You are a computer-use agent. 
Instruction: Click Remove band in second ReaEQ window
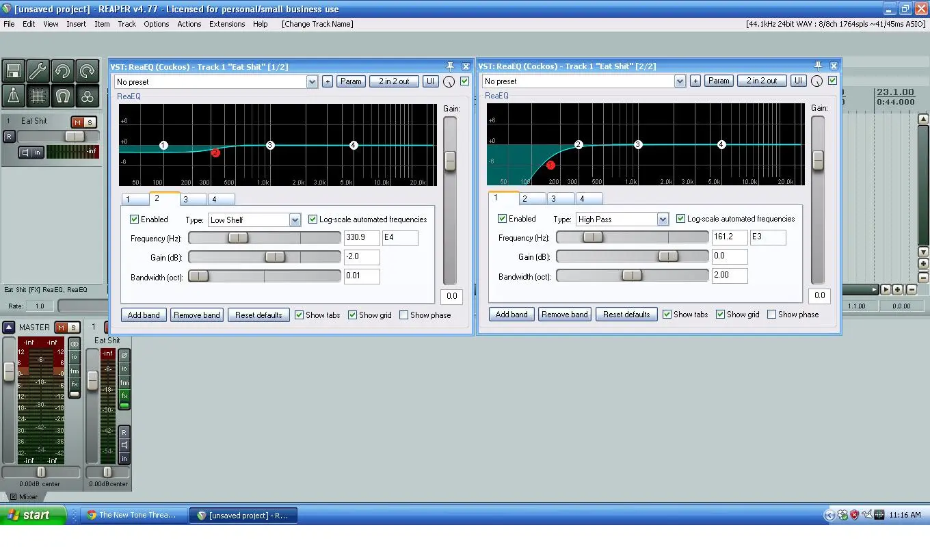(x=564, y=315)
